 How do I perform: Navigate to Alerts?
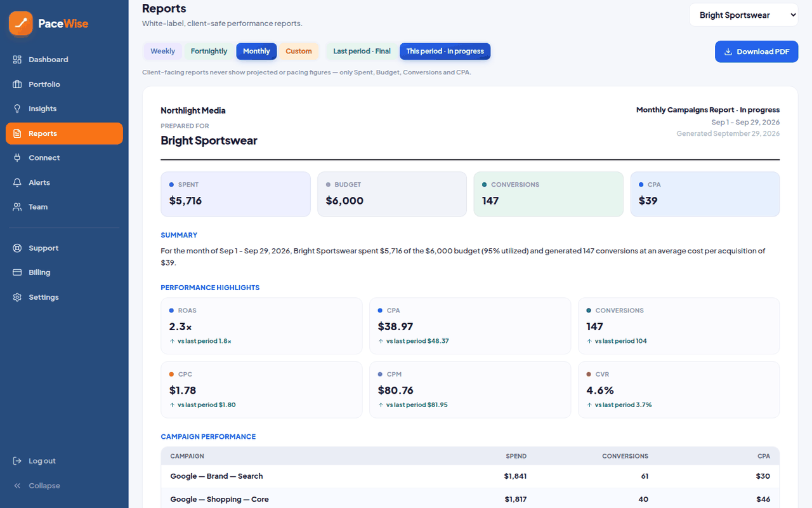pyautogui.click(x=64, y=182)
